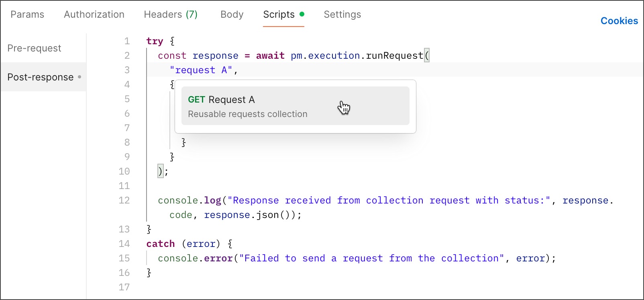Select the Pre-request script section
This screenshot has height=300, width=644.
[35, 48]
